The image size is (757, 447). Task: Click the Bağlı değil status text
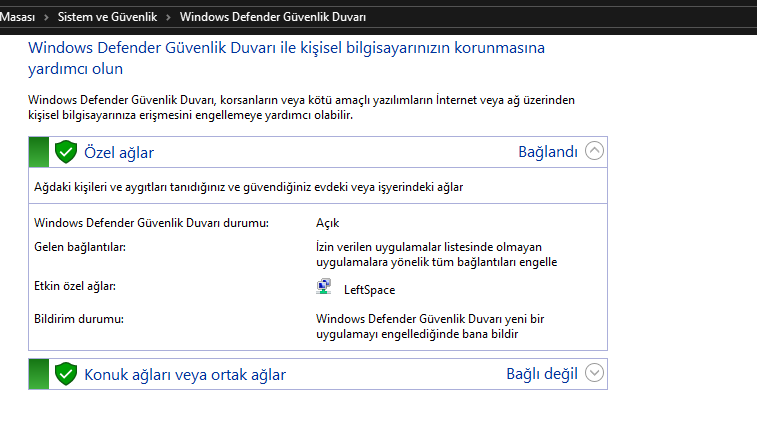pos(542,374)
